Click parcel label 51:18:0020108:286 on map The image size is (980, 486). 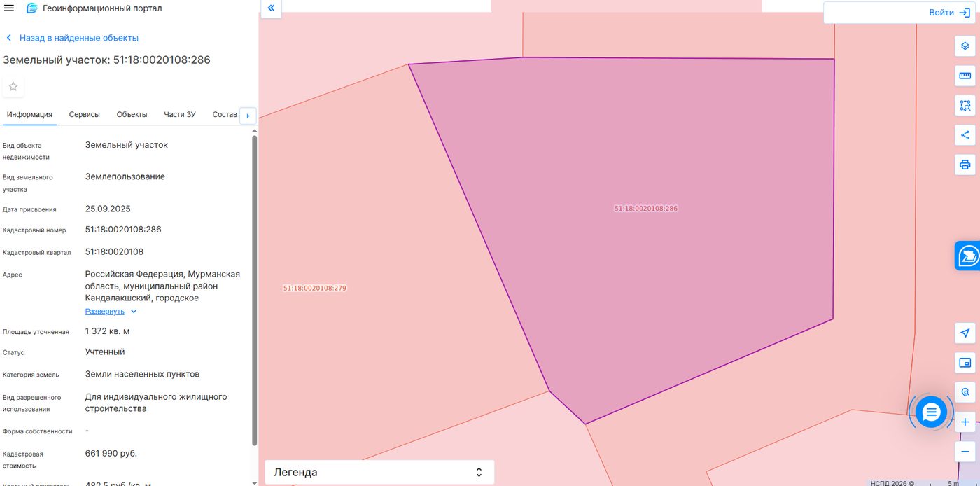[x=646, y=209]
